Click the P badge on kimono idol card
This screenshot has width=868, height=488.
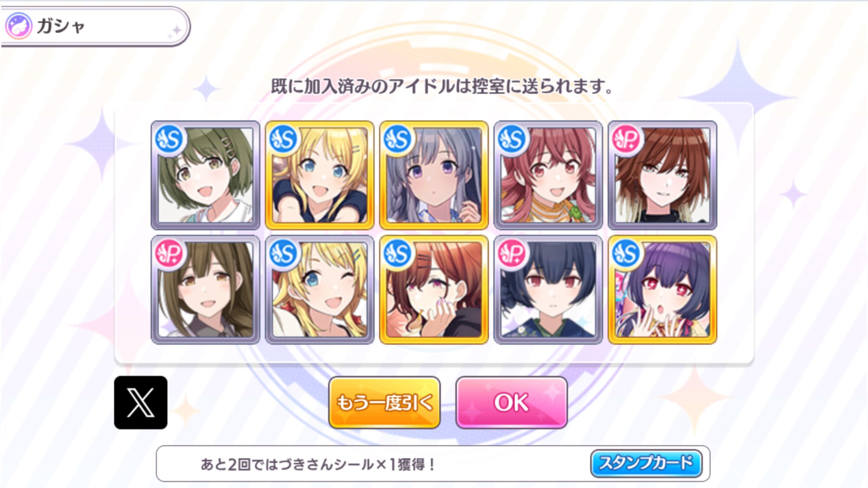pos(512,253)
